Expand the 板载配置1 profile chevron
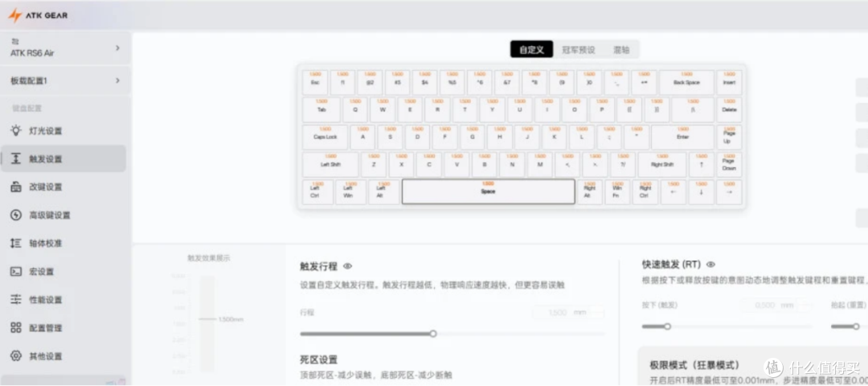This screenshot has width=868, height=386. 117,80
